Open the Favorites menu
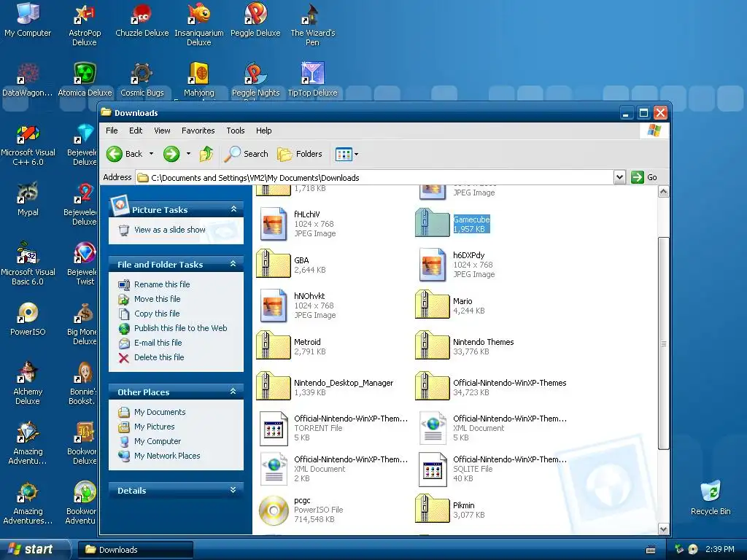The image size is (747, 560). click(198, 131)
